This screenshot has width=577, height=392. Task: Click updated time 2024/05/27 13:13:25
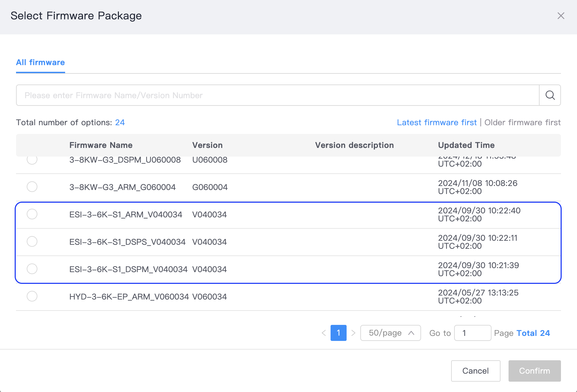(478, 292)
